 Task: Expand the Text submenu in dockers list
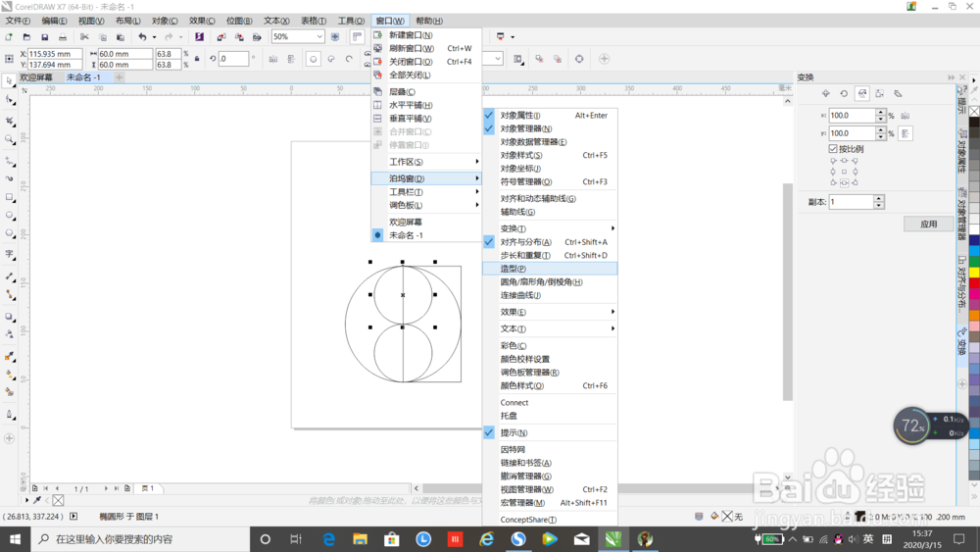[x=550, y=328]
